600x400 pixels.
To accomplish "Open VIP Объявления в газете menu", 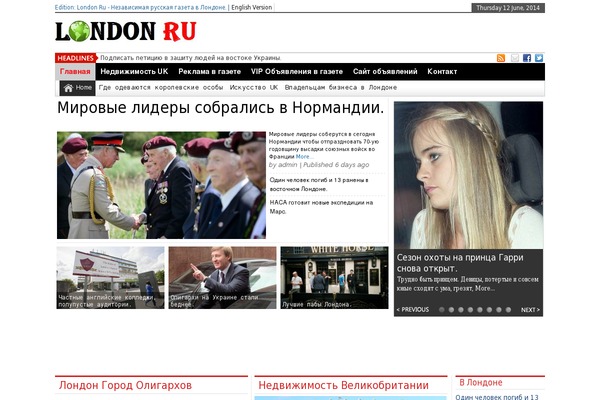I will pos(297,72).
